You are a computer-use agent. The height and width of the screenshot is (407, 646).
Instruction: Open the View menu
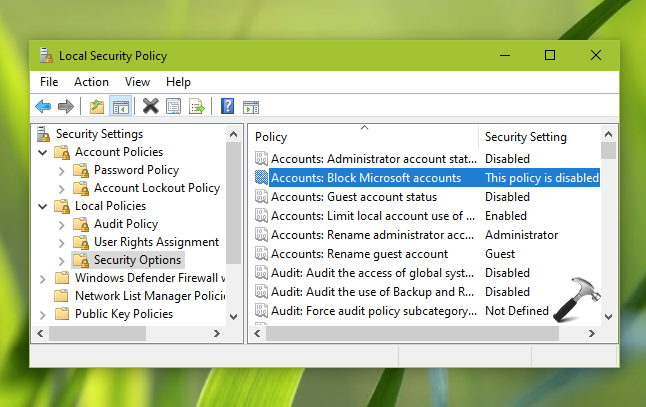click(137, 82)
